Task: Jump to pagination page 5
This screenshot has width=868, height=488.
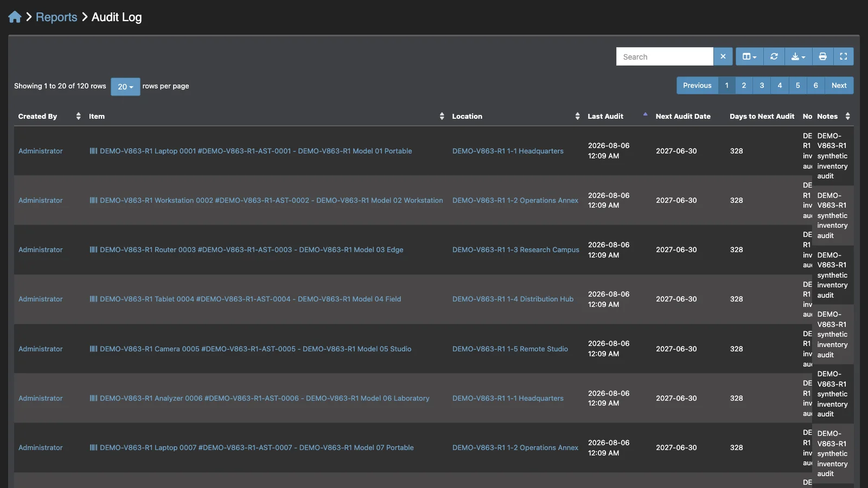Action: click(x=797, y=86)
